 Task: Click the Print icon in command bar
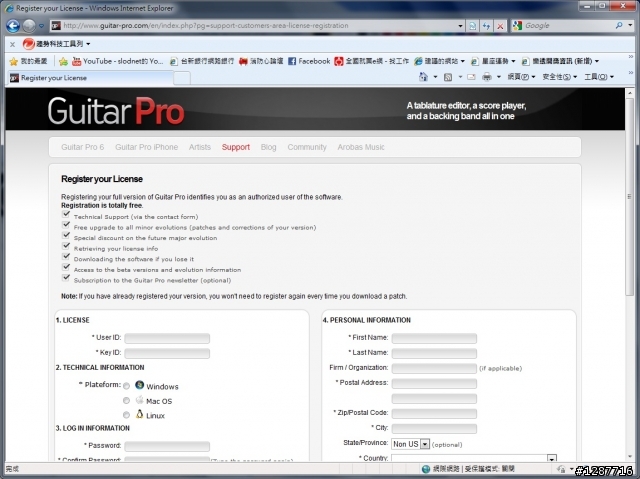tap(487, 77)
